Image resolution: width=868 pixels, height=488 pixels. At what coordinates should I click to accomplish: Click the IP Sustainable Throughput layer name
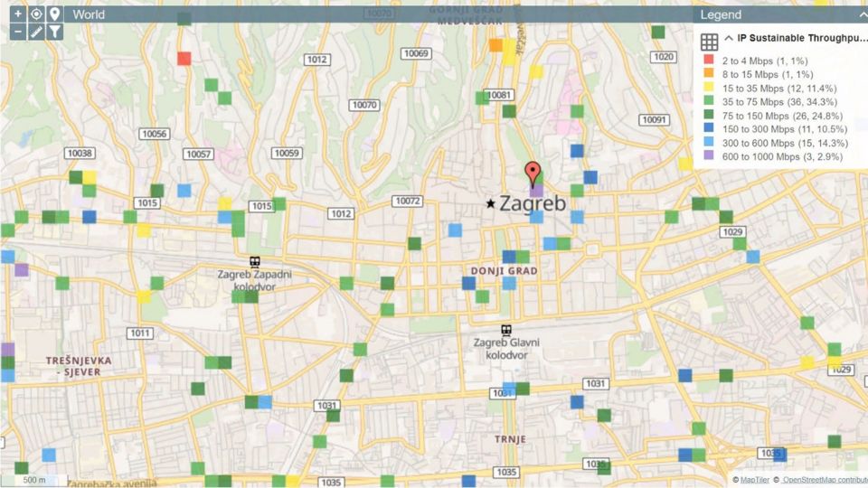click(802, 38)
